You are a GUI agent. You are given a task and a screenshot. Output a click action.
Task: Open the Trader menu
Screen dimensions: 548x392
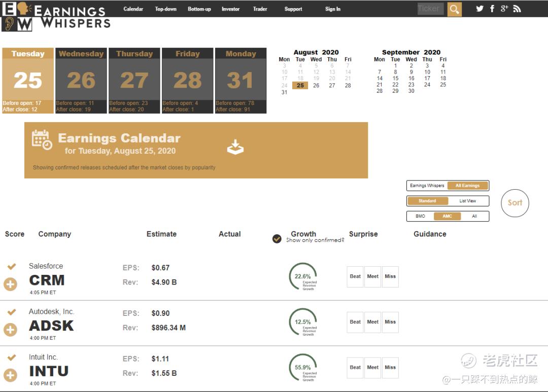(x=260, y=9)
